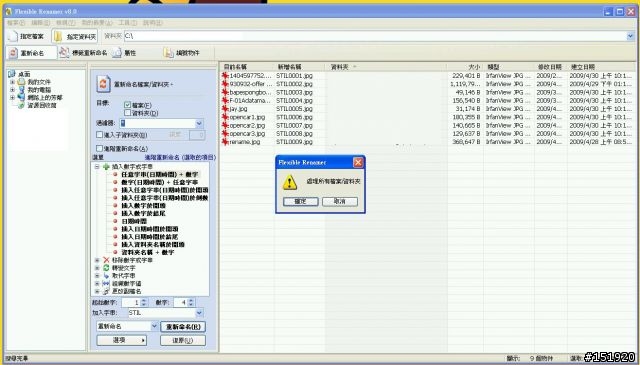Select the file row opencar2.jpg
640x365 pixels.
click(427, 125)
